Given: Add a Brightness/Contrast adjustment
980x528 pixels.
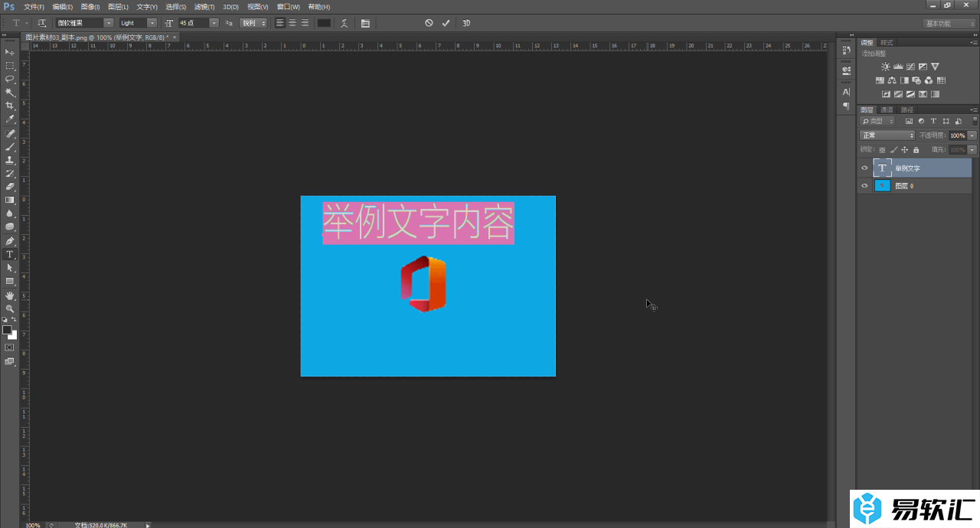Looking at the screenshot, I should (x=886, y=67).
